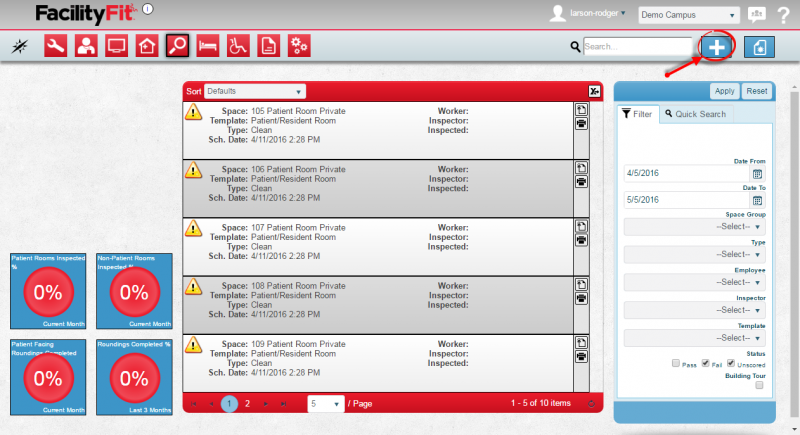The width and height of the screenshot is (800, 435).
Task: Expand the Space Group dropdown
Action: [x=695, y=226]
